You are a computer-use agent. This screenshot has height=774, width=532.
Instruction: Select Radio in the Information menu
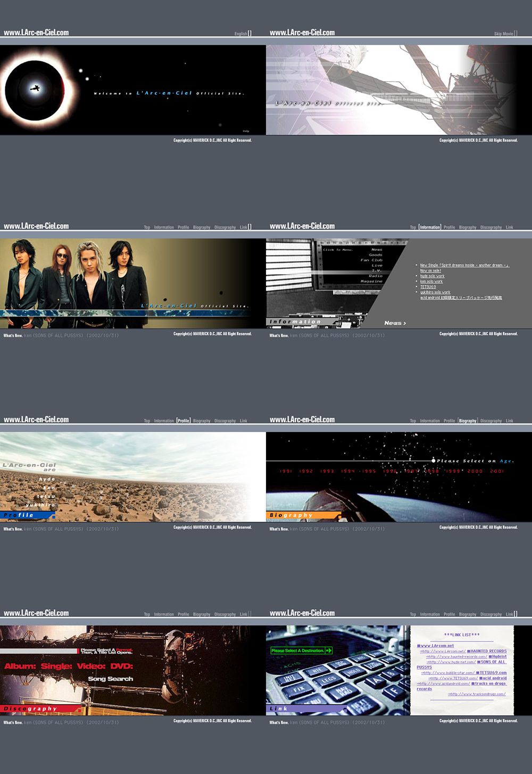point(376,276)
